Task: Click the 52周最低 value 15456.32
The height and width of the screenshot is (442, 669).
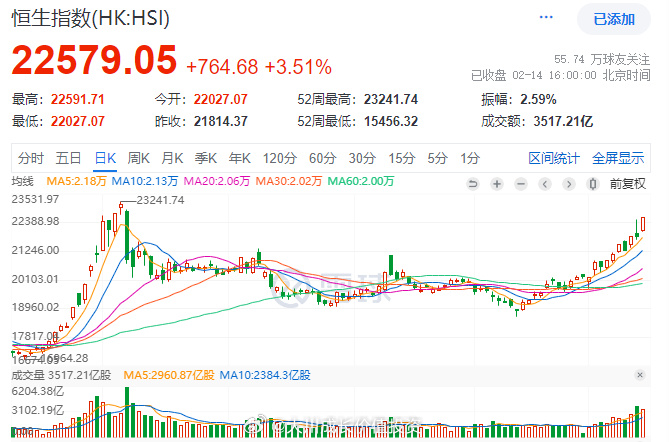Action: (x=391, y=121)
